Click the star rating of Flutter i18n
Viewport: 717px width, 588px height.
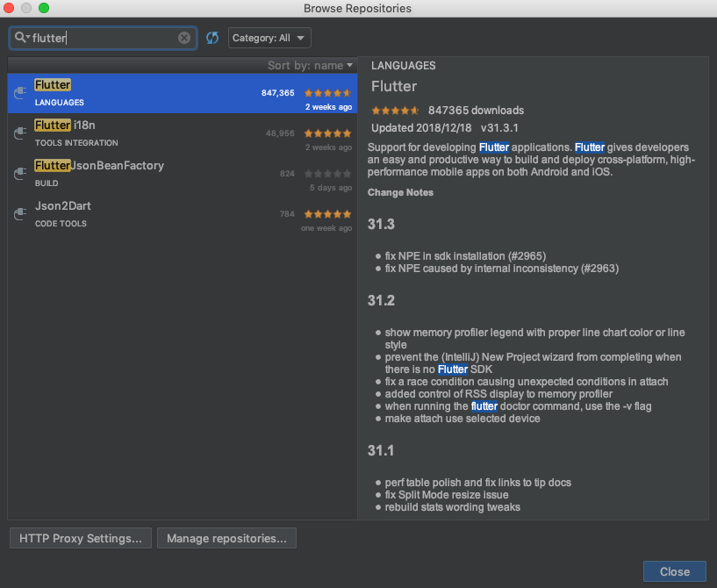tap(328, 133)
